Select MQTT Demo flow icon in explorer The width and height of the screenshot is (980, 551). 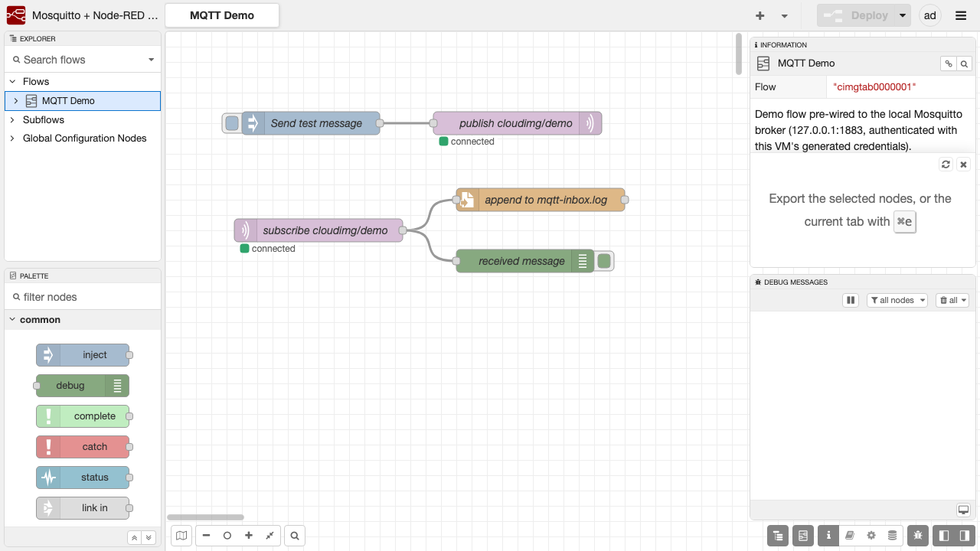(31, 100)
